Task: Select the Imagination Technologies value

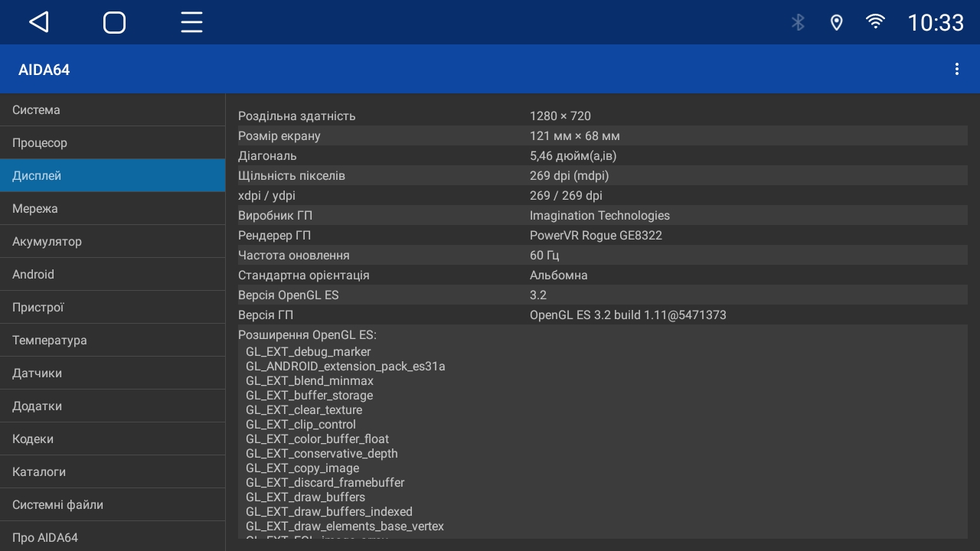Action: pyautogui.click(x=599, y=216)
